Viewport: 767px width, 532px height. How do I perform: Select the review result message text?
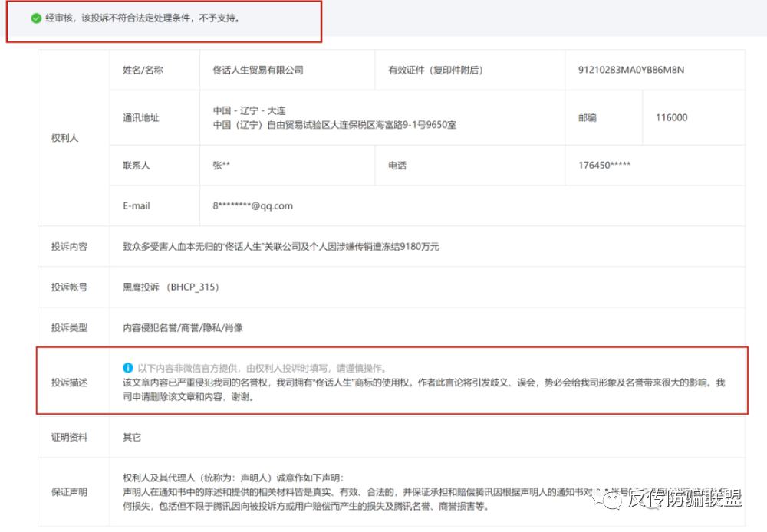pyautogui.click(x=143, y=18)
